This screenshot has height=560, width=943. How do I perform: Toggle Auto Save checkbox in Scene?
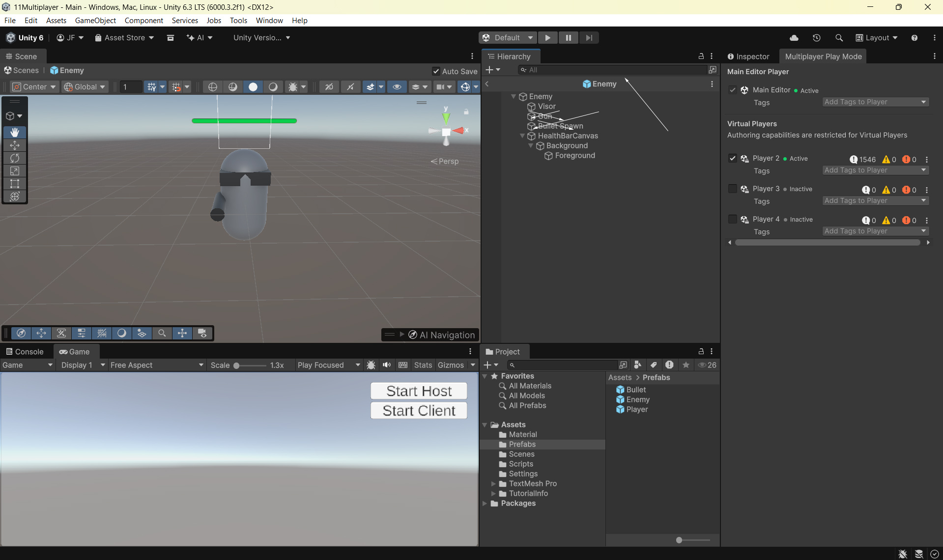point(436,71)
